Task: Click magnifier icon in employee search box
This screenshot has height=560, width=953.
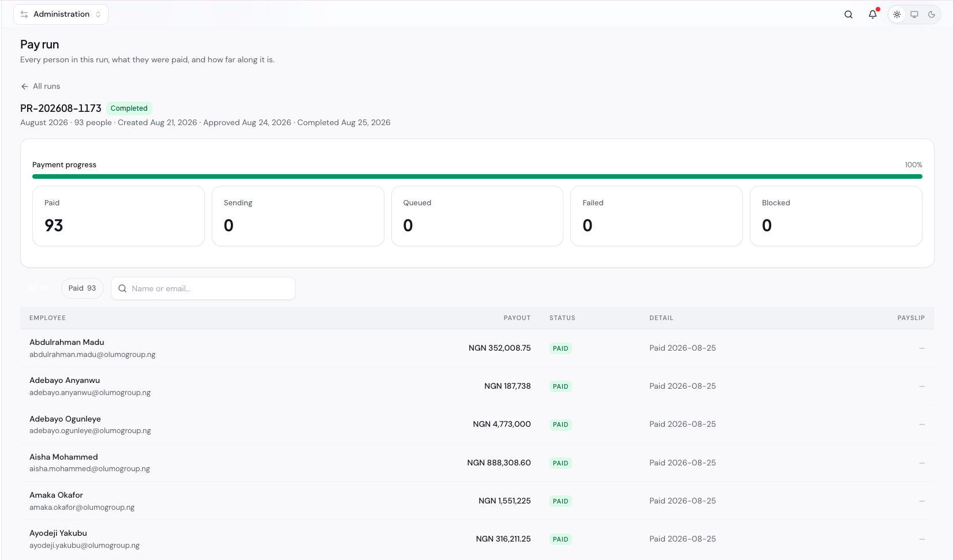Action: click(x=122, y=288)
